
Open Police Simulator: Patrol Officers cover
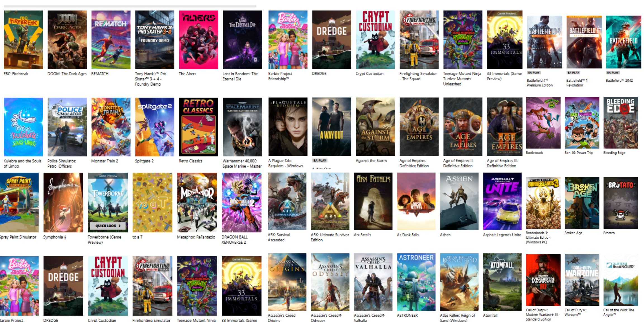67,127
